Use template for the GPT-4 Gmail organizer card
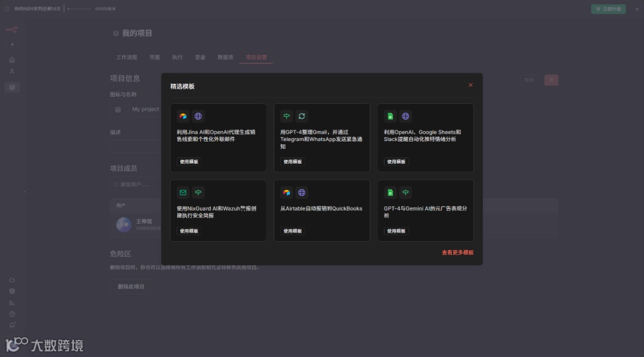This screenshot has width=644, height=357. (x=292, y=162)
